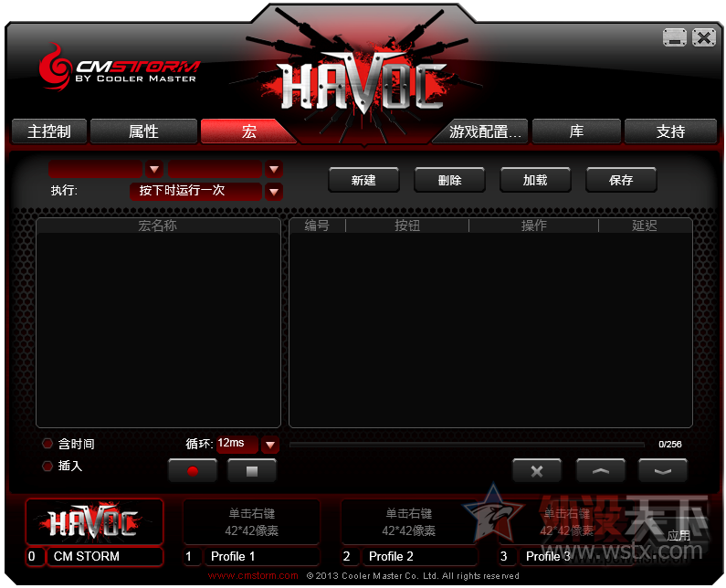Image resolution: width=726 pixels, height=588 pixels.
Task: Start macro recording with the red record button
Action: 193,471
